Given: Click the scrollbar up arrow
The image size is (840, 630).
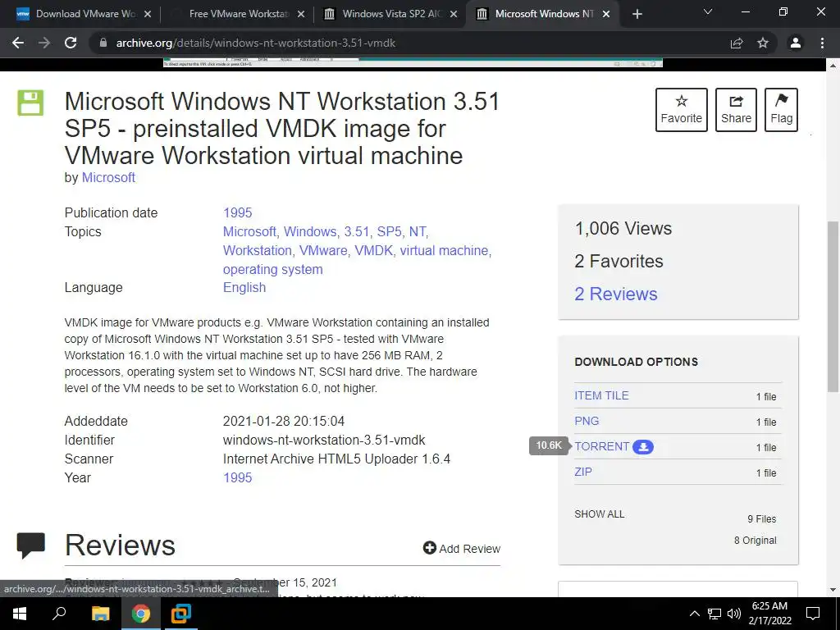Looking at the screenshot, I should (833, 66).
